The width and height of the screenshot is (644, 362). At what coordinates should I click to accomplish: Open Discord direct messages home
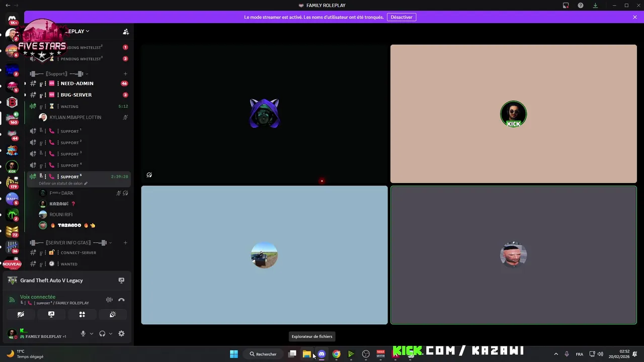[x=12, y=19]
